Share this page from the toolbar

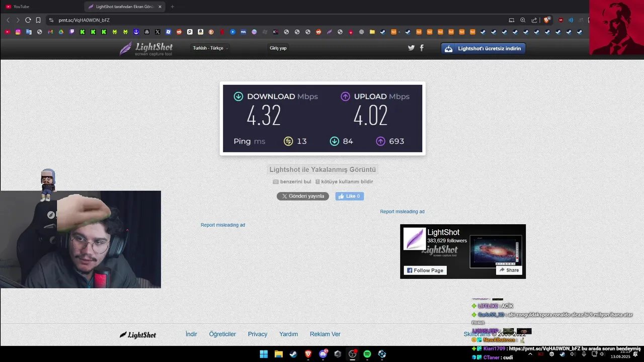click(x=534, y=20)
